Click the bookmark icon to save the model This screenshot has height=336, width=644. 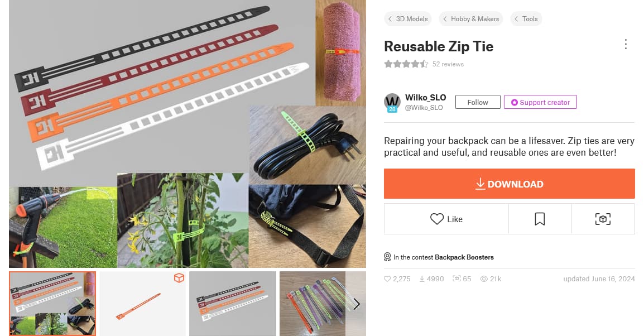click(x=540, y=219)
